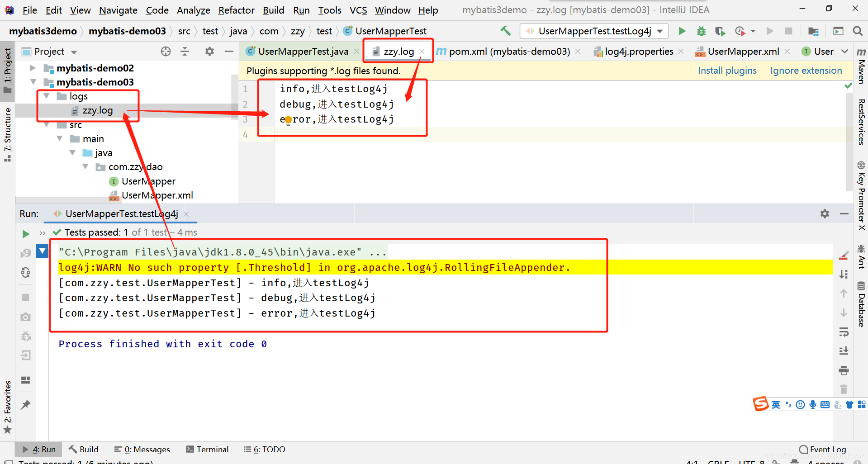Click the Build project hammer icon
Screen dimensions: 868x464
(505, 31)
